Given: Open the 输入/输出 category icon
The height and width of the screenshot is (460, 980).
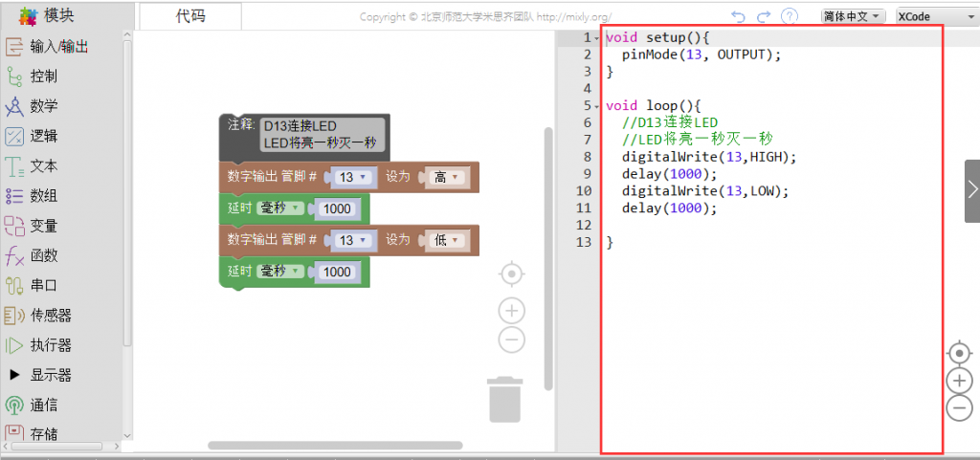Looking at the screenshot, I should [14, 46].
